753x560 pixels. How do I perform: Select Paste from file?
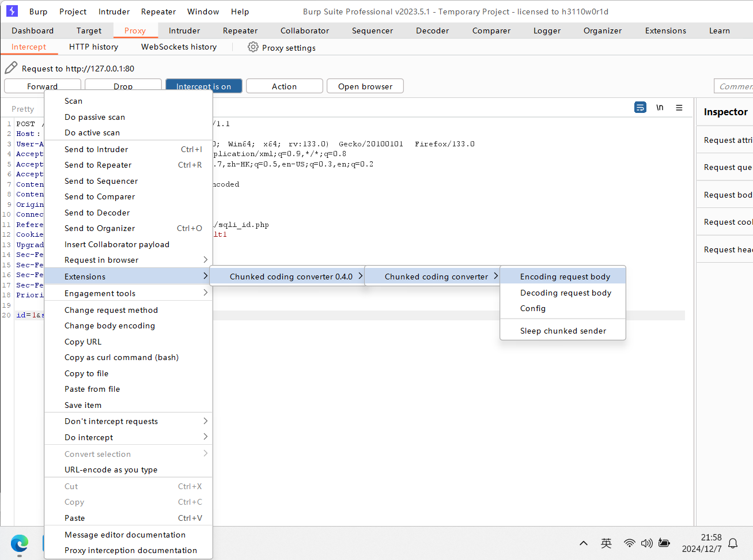128,389
